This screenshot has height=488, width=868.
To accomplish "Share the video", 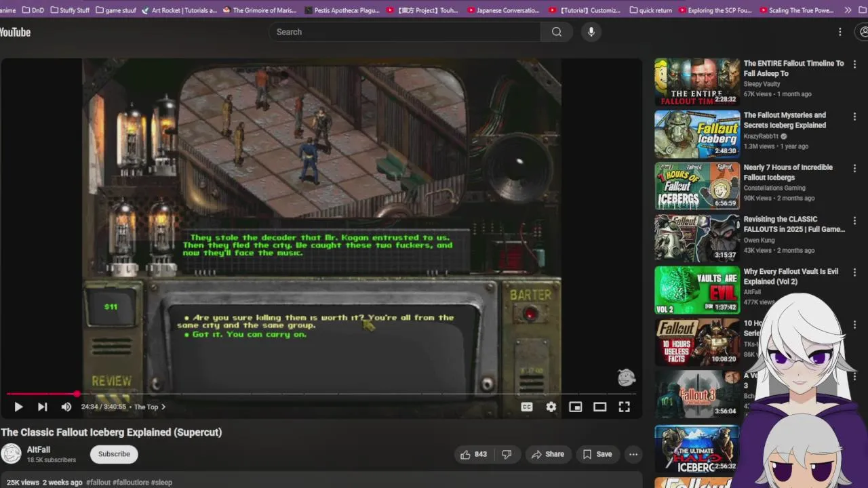I will pyautogui.click(x=547, y=454).
